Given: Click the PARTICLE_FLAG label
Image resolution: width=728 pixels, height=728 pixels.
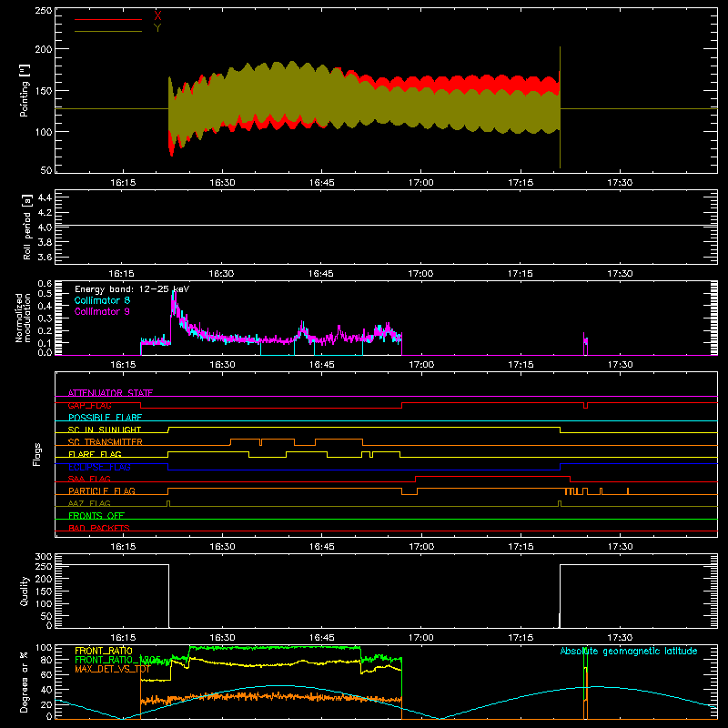Looking at the screenshot, I should 102,490.
